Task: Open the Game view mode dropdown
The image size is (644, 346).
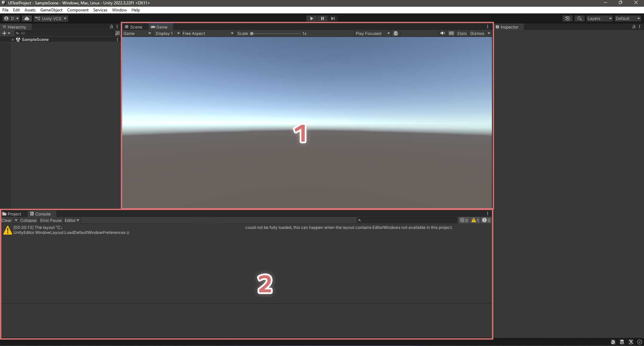Action: coord(137,34)
